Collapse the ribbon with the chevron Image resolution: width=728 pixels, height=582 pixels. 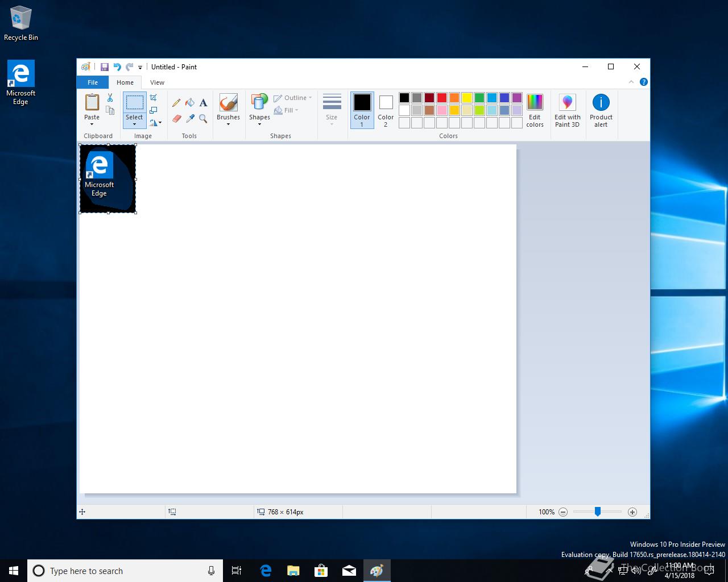(x=631, y=82)
